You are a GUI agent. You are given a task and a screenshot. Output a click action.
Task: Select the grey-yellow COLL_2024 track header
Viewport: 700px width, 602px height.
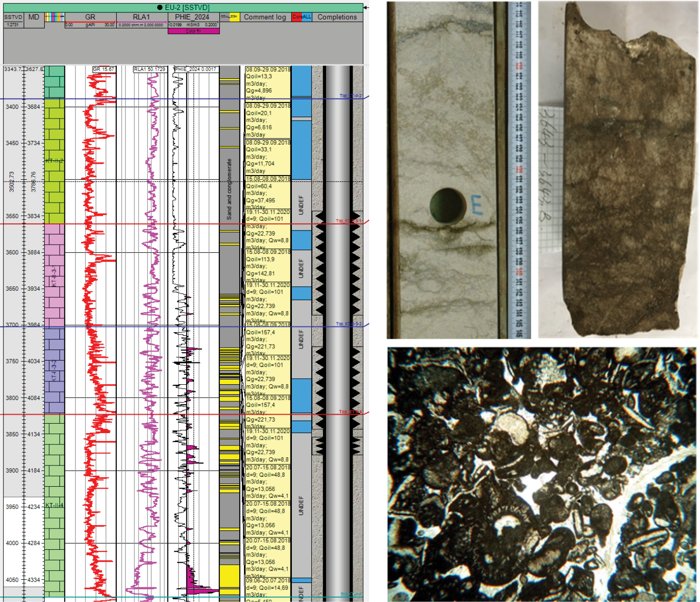point(230,17)
